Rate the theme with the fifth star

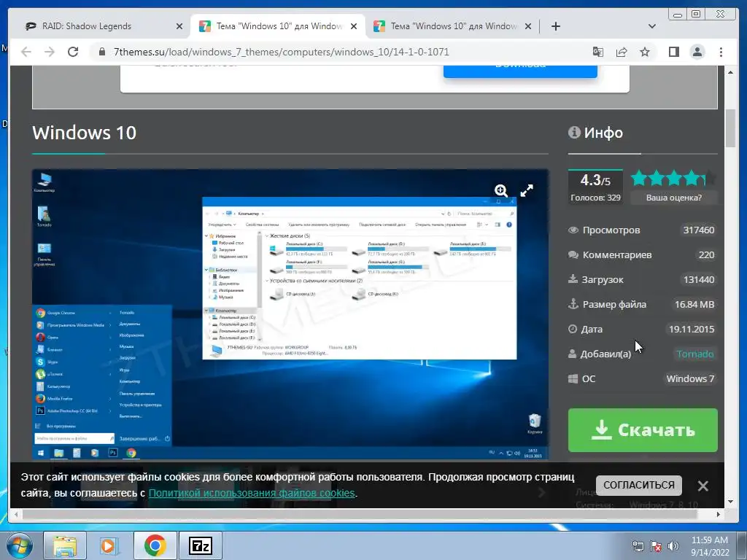pos(708,179)
